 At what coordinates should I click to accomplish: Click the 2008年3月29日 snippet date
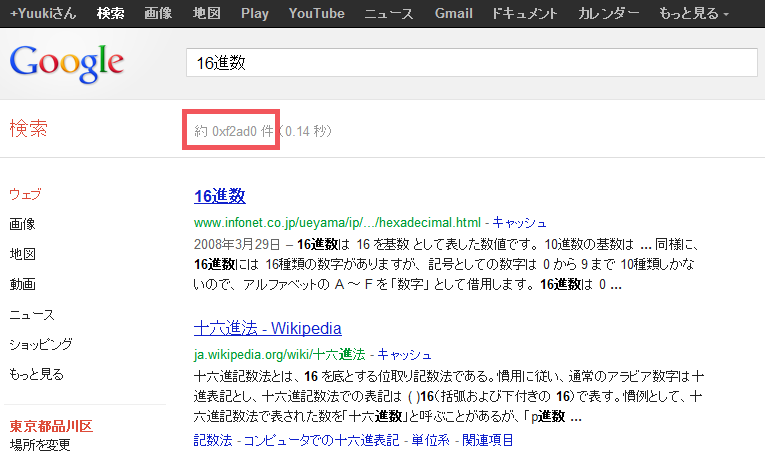[x=237, y=244]
